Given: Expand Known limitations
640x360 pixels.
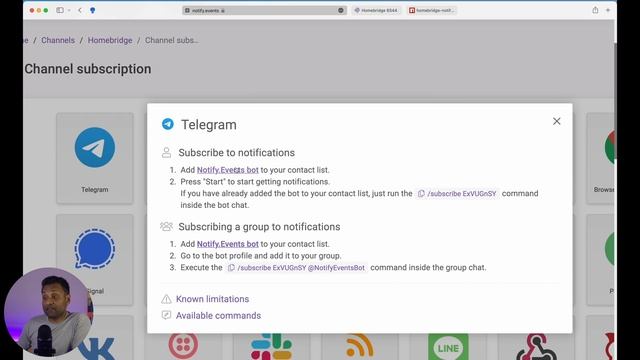Looking at the screenshot, I should (212, 299).
